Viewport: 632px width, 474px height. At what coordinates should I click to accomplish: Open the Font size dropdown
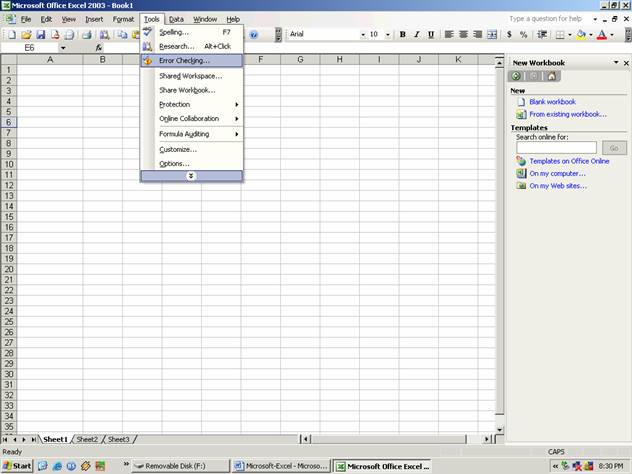[x=388, y=35]
